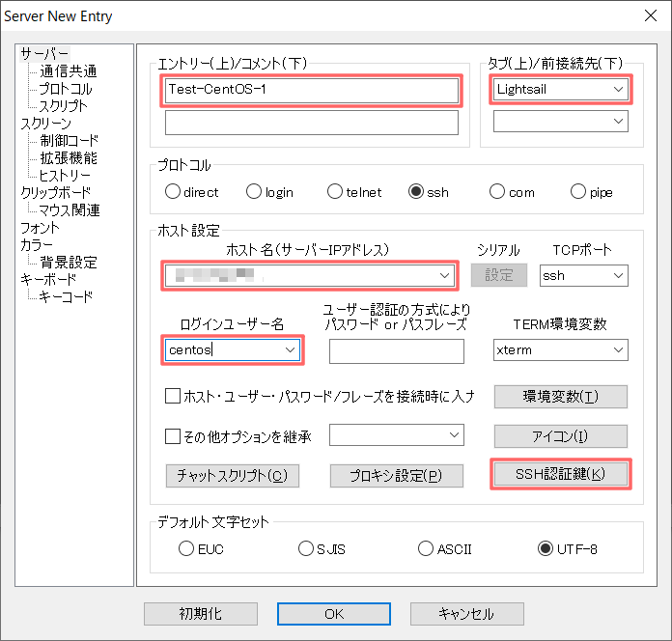Click the 初期化 reset button
The image size is (672, 641).
click(201, 614)
